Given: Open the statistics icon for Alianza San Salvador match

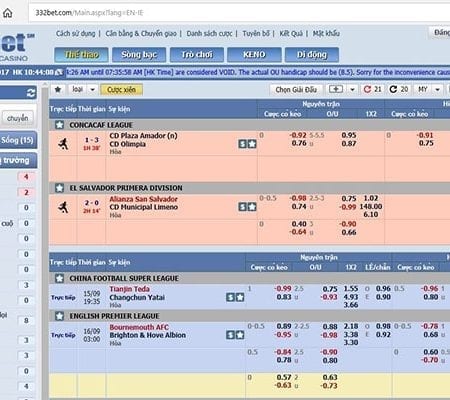Looking at the screenshot, I should tap(242, 207).
